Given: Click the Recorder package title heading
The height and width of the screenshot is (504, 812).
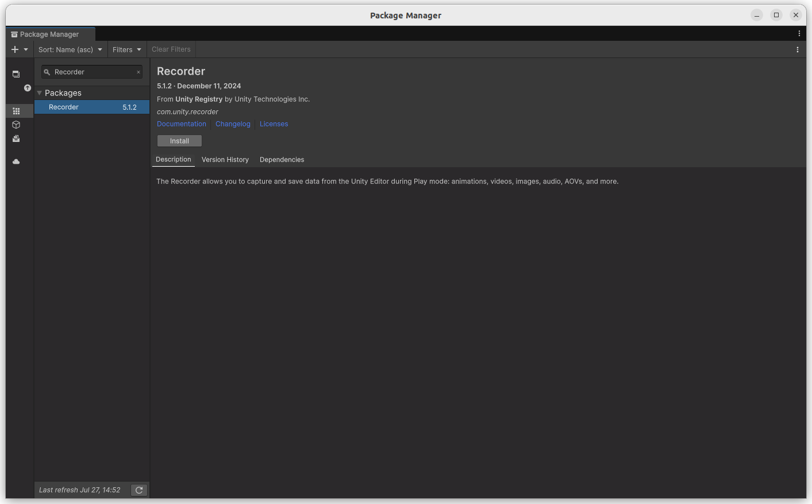Looking at the screenshot, I should (181, 71).
